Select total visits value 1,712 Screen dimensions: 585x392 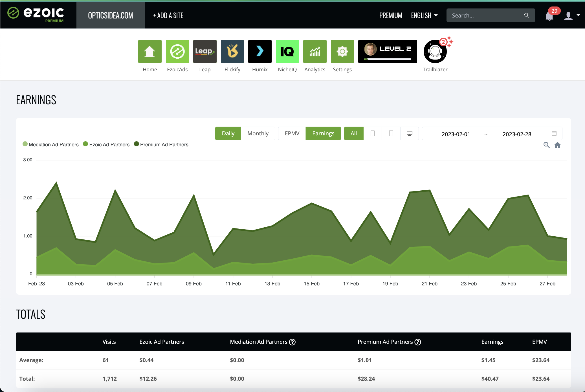109,379
